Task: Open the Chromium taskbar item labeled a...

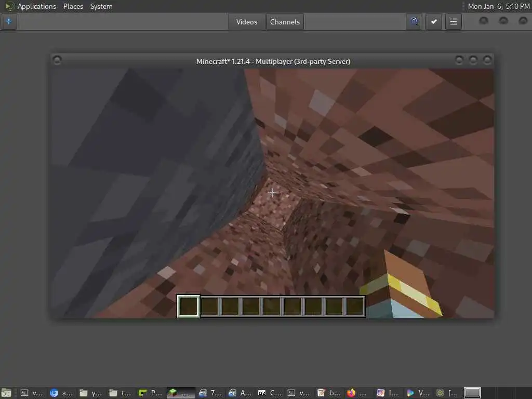Action: tap(61, 393)
